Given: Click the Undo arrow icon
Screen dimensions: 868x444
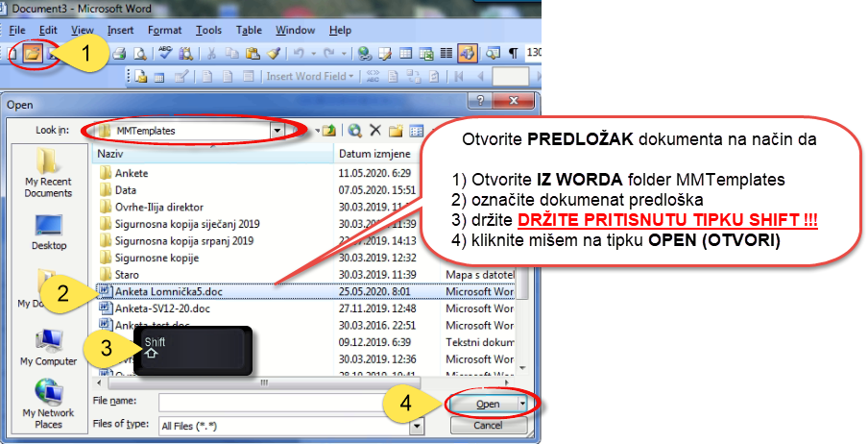Looking at the screenshot, I should pyautogui.click(x=299, y=53).
